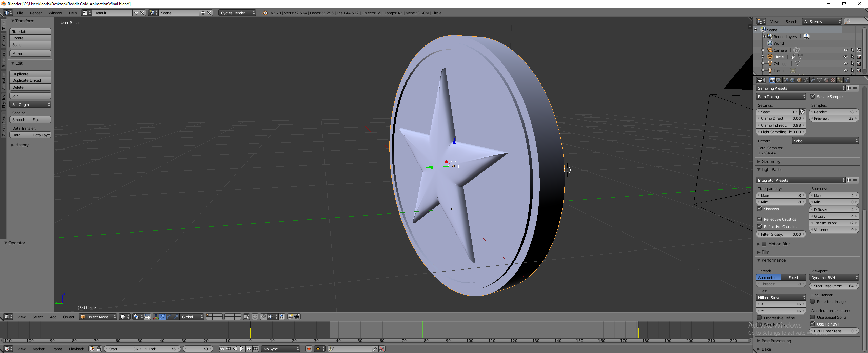
Task: Open the Path Tracing integrator dropdown
Action: [781, 97]
